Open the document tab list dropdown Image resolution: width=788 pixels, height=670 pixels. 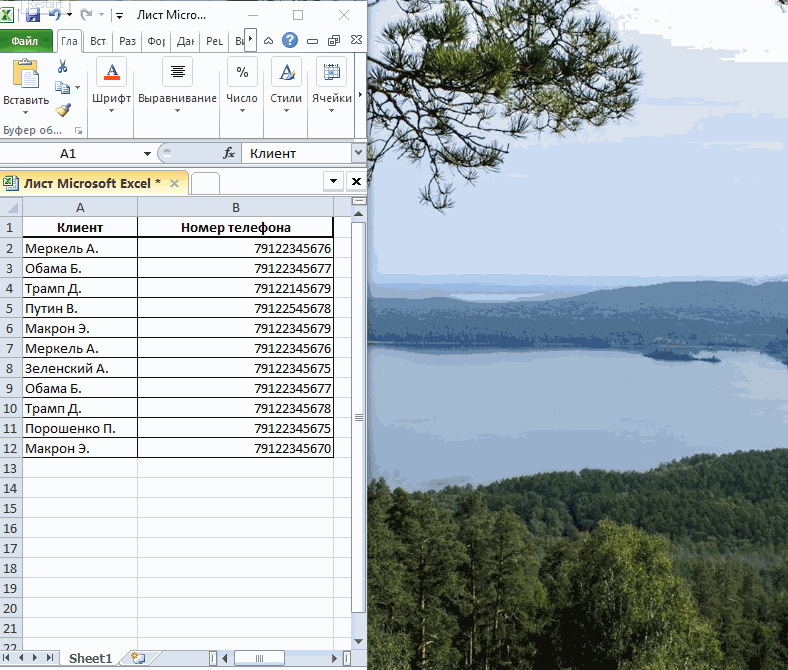click(333, 181)
